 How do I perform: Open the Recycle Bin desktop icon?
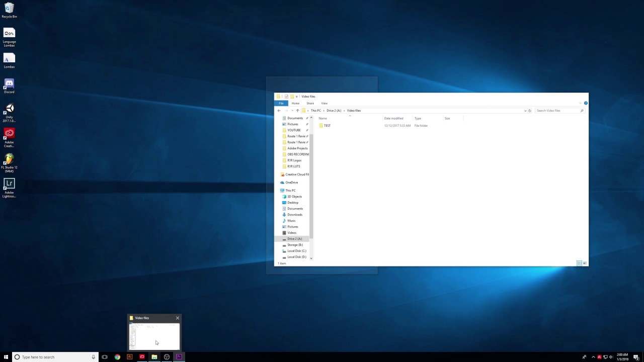(9, 10)
